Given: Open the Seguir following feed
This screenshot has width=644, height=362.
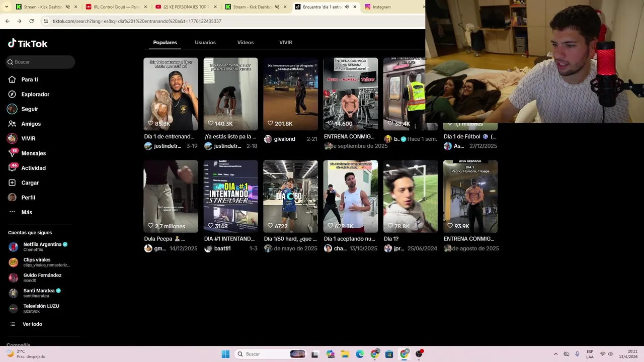Looking at the screenshot, I should point(23,109).
